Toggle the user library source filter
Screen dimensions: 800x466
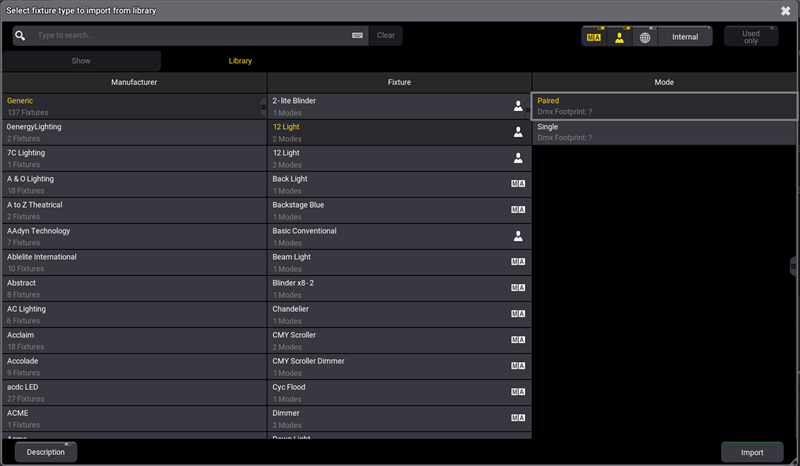(x=620, y=37)
